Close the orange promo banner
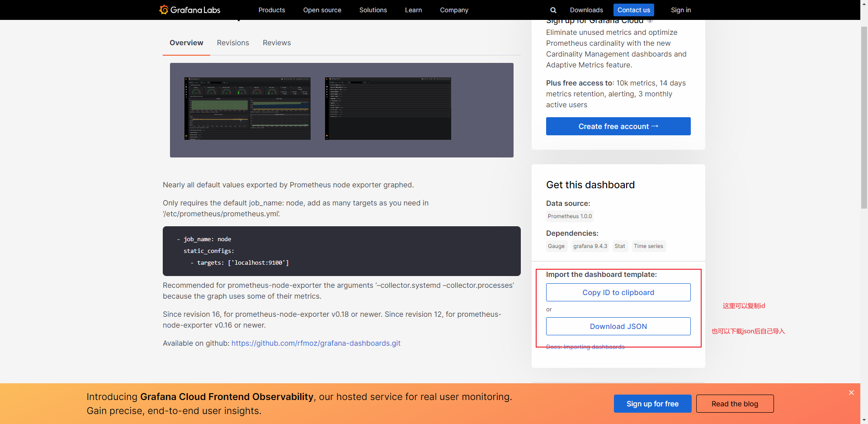The height and width of the screenshot is (424, 868). [851, 392]
